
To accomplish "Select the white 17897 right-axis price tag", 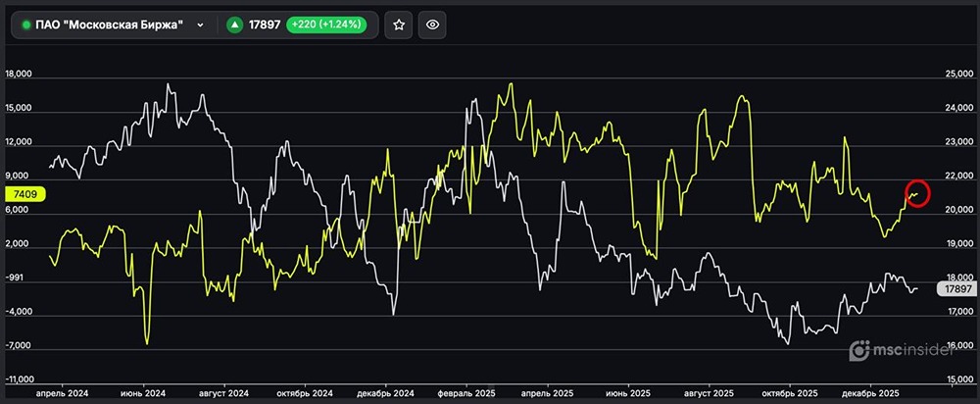I will point(955,288).
